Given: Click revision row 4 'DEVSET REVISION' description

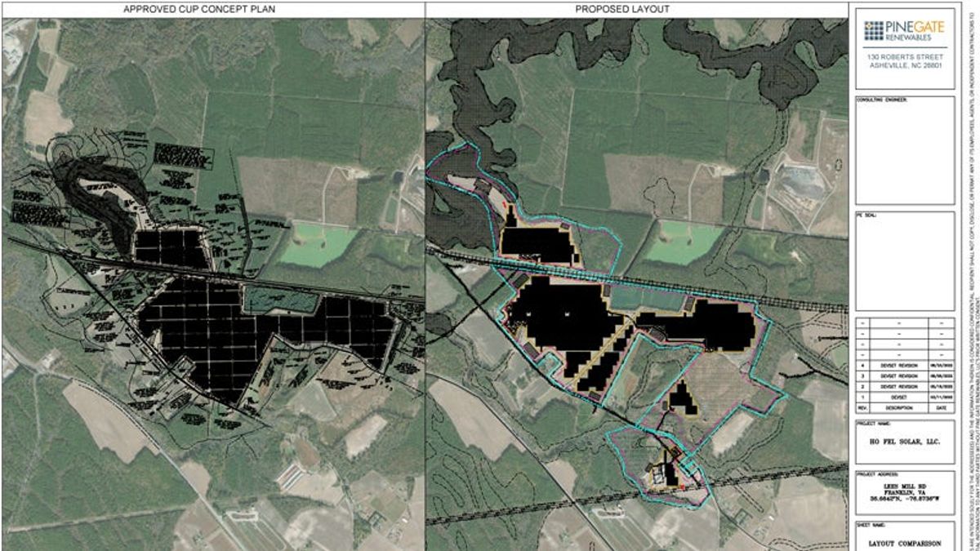Looking at the screenshot, I should [x=900, y=367].
